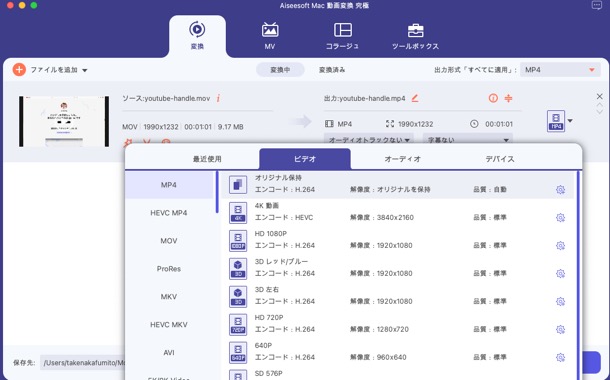Open settings gear for 640P preset
This screenshot has width=610, height=380.
point(560,357)
